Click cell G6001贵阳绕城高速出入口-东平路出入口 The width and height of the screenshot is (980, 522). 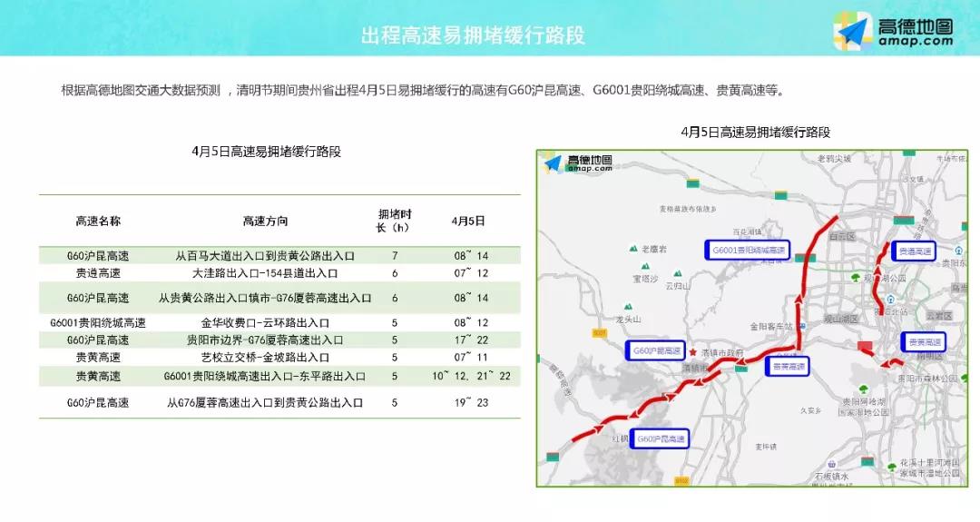[x=265, y=377]
